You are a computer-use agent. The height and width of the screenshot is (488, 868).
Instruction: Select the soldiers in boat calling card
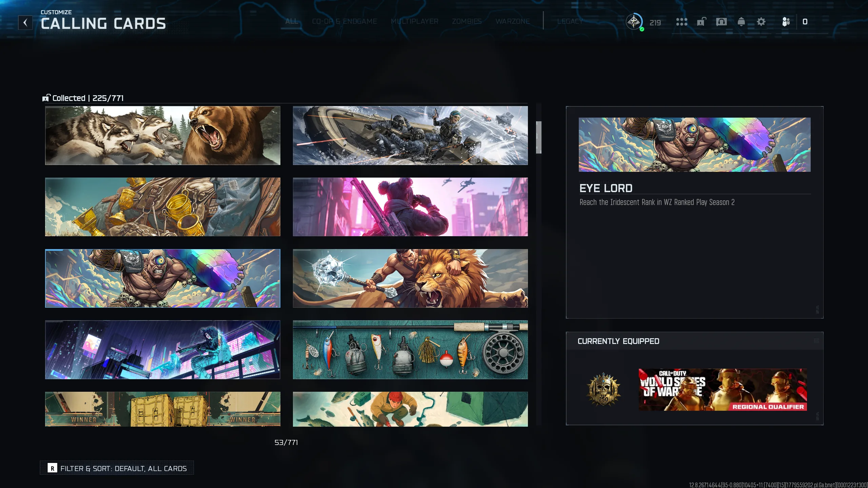410,136
